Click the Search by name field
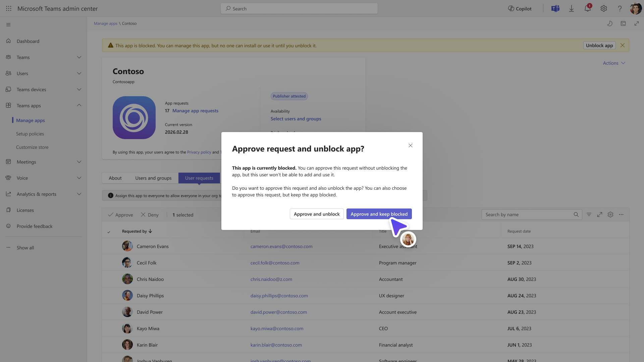 coord(532,215)
